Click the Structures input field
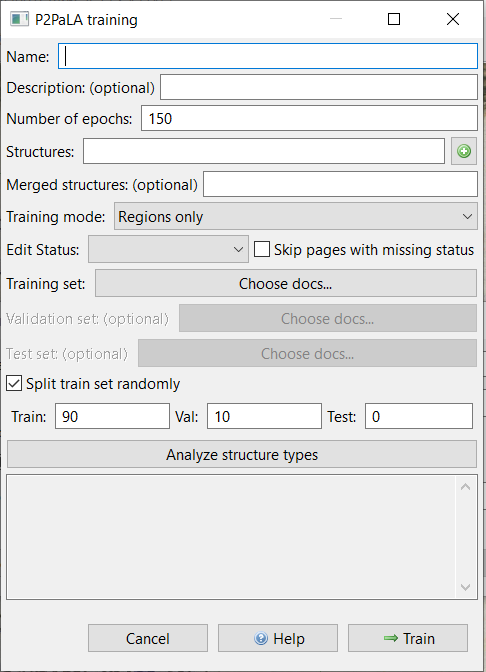Screen dimensions: 486x672 coord(264,151)
